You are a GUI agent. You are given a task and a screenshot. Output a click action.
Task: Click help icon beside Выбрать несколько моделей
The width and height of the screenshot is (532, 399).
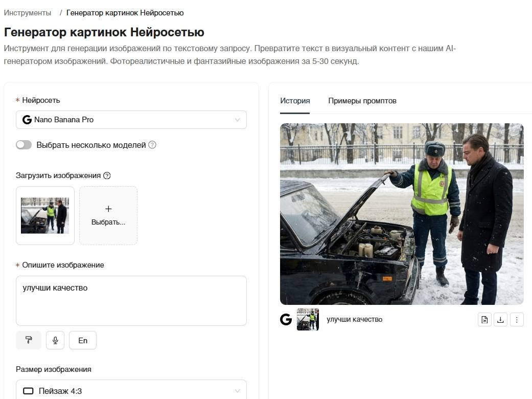point(152,145)
